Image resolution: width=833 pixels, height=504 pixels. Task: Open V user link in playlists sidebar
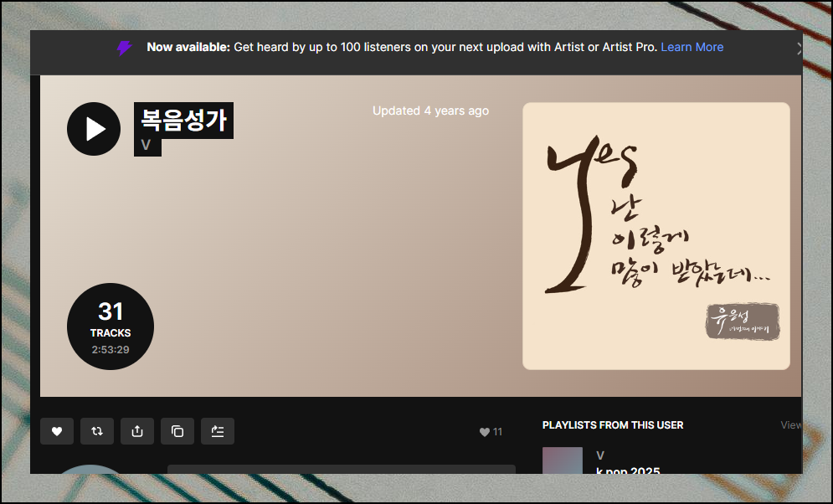click(x=600, y=455)
